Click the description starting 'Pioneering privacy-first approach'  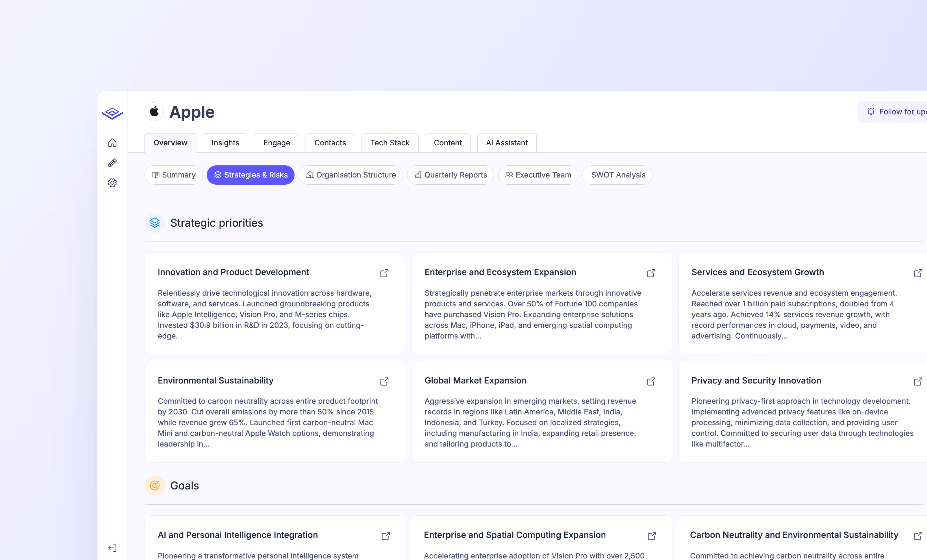pos(803,422)
